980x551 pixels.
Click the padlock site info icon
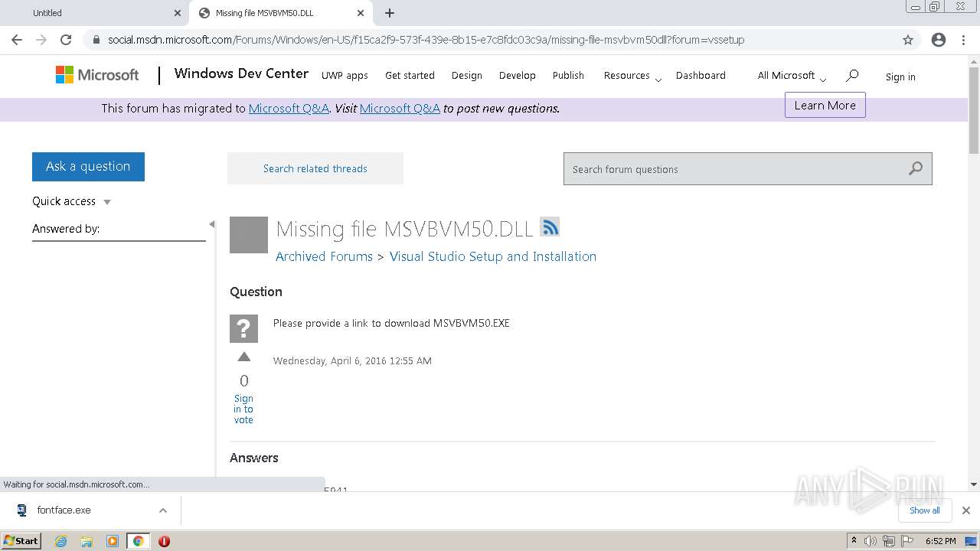pos(96,40)
